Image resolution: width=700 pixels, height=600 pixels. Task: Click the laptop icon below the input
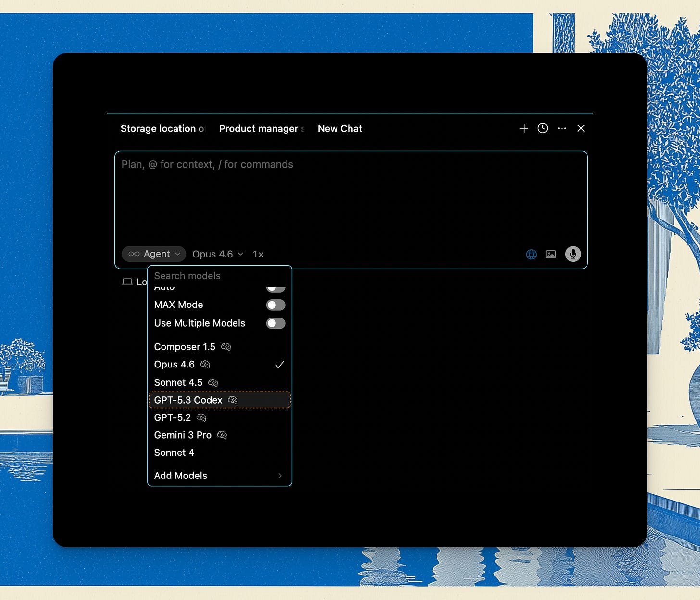click(127, 282)
